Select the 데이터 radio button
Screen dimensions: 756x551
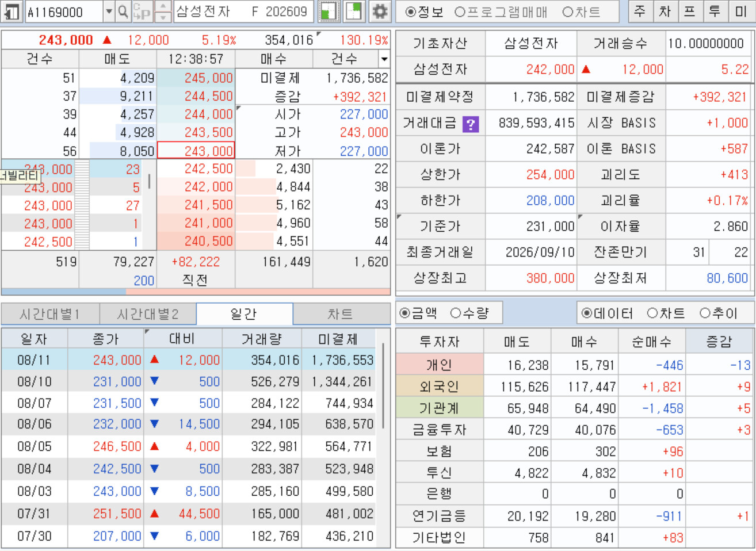[x=587, y=313]
